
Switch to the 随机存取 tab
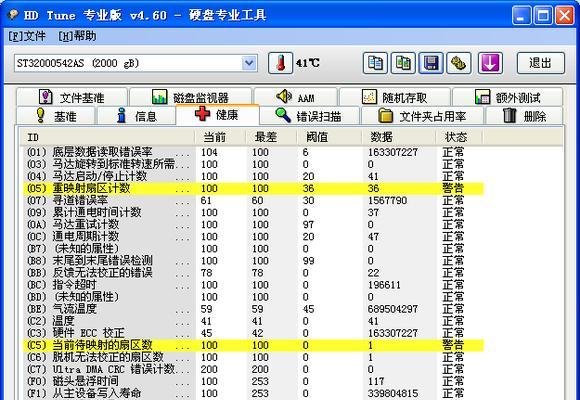pos(395,97)
